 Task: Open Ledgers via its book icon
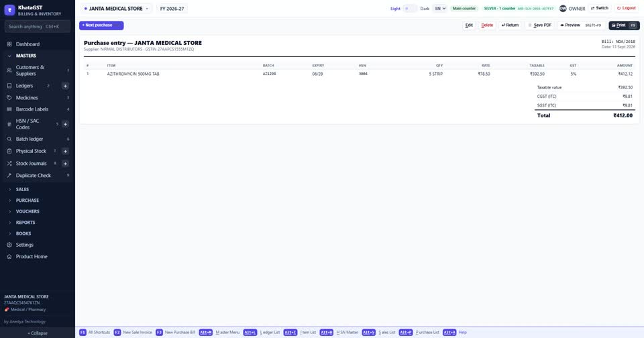[x=9, y=86]
